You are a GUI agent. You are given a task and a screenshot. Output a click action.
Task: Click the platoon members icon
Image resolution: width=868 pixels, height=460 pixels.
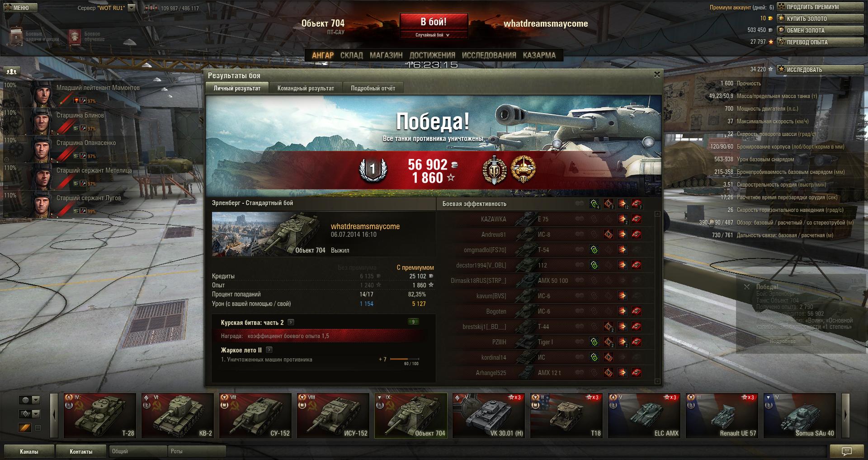point(12,71)
